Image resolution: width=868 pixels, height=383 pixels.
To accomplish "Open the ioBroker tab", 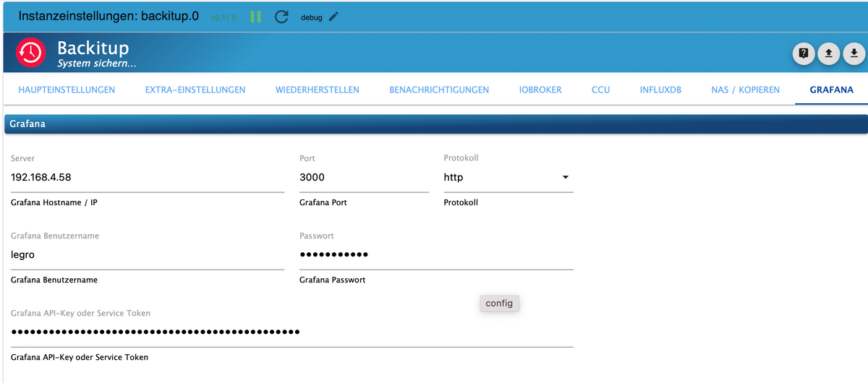I will 540,90.
